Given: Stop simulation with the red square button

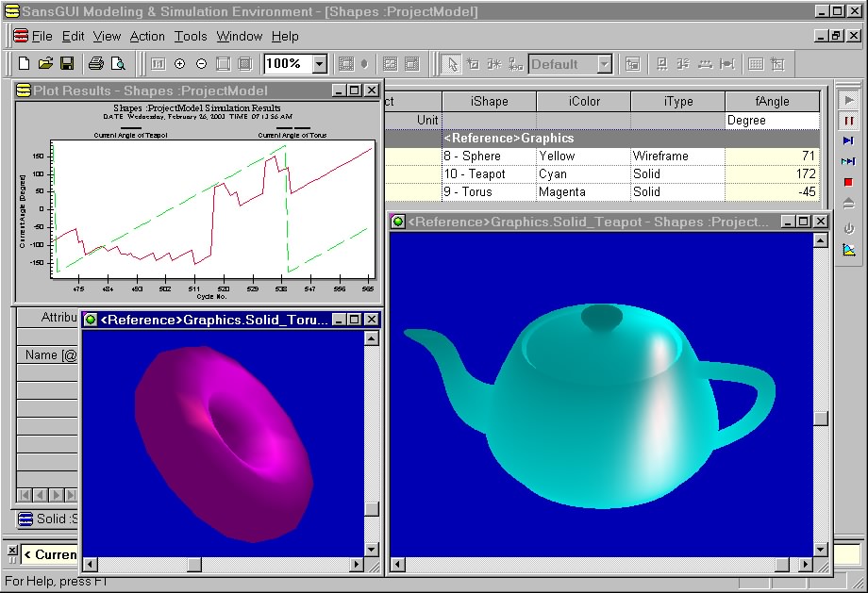Looking at the screenshot, I should [x=848, y=182].
